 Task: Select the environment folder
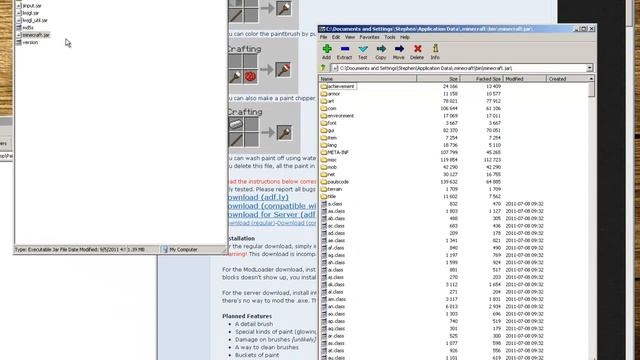338,116
